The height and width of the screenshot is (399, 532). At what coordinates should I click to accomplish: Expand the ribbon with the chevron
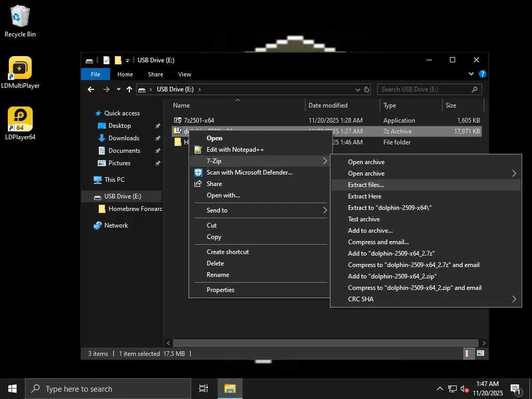[471, 74]
